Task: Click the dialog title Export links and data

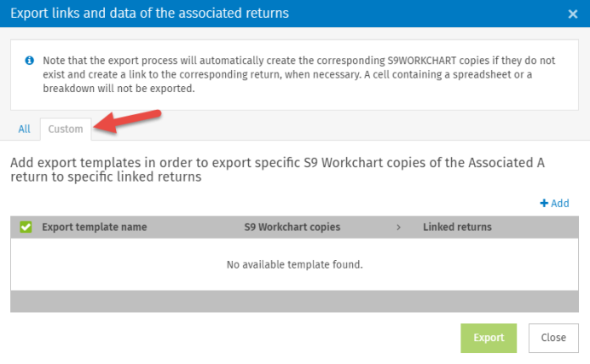Action: (x=149, y=13)
